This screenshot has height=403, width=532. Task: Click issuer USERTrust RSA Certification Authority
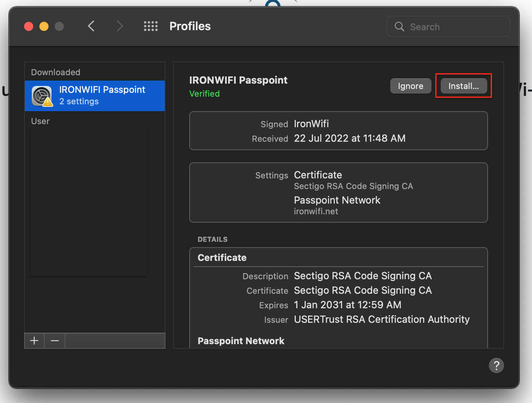tap(382, 319)
